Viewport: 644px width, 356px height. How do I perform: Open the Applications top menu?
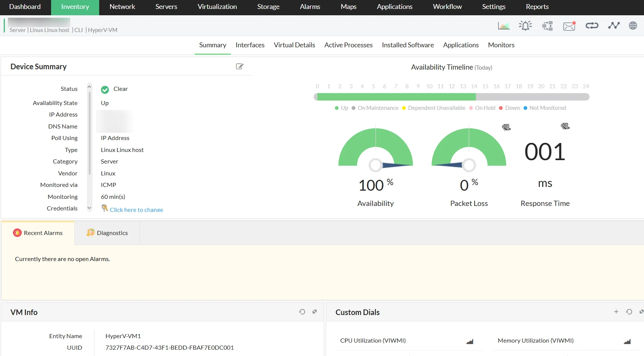pyautogui.click(x=395, y=7)
